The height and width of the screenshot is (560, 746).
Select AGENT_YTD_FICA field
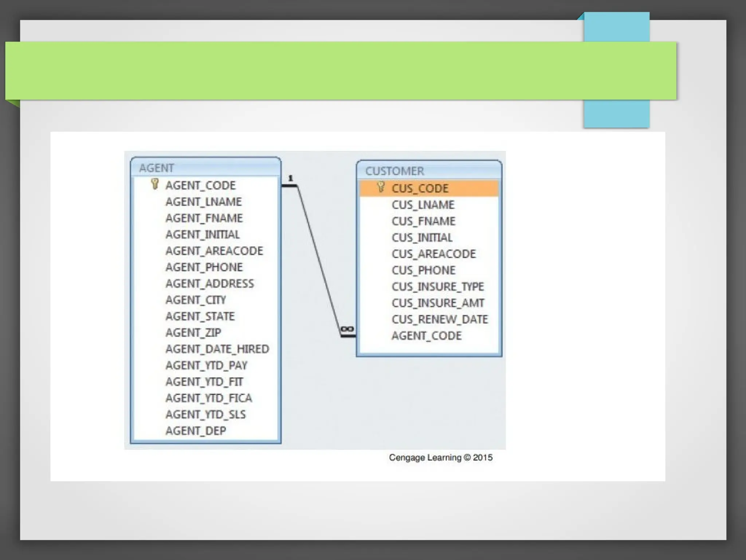pos(209,398)
